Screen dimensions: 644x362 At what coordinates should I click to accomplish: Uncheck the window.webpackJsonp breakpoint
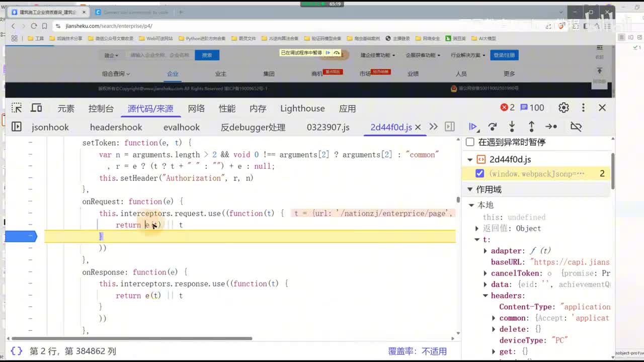click(480, 173)
